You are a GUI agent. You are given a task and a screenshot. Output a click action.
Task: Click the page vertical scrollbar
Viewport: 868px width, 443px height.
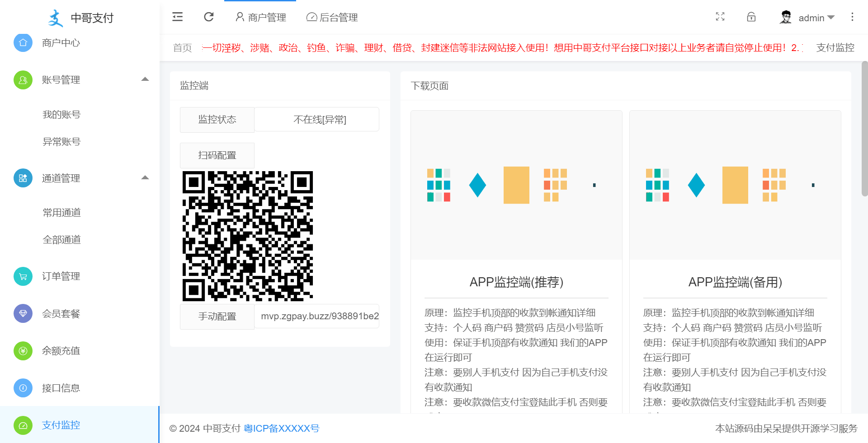tap(864, 129)
